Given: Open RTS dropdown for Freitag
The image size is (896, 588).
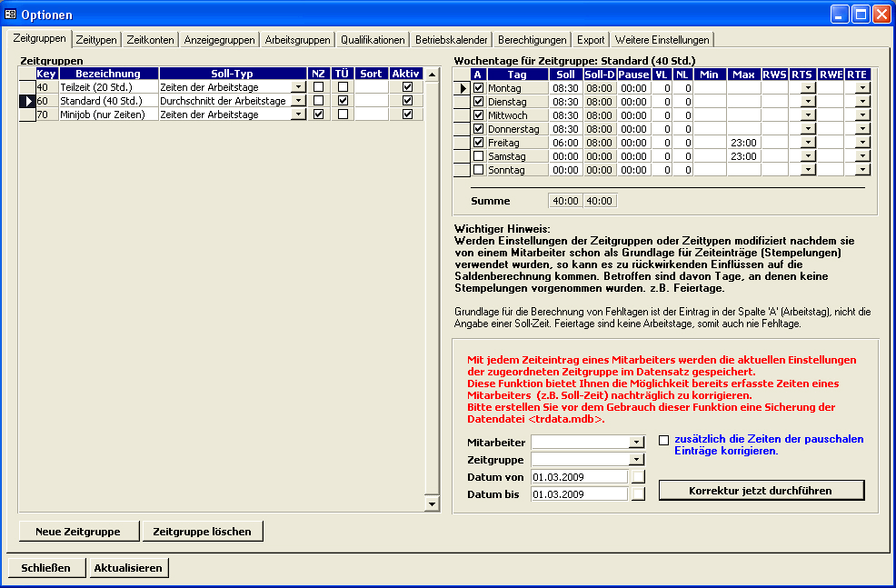Looking at the screenshot, I should pyautogui.click(x=808, y=143).
